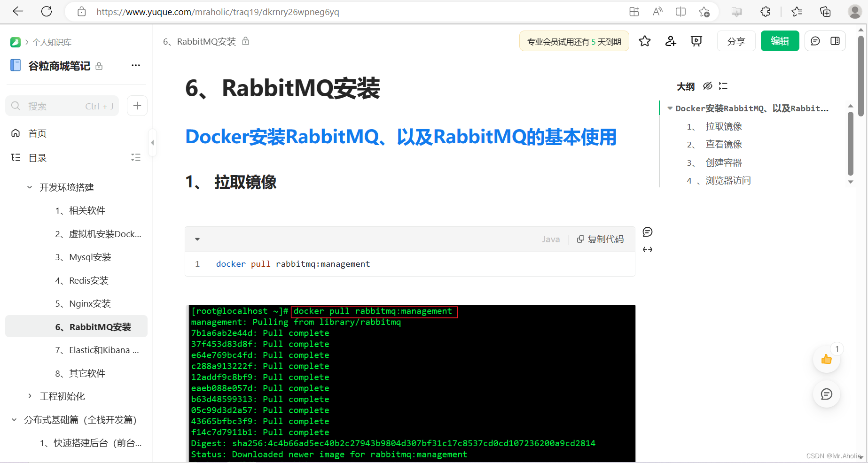Collapse the document sidebar with the arrow handle
This screenshot has height=463, width=868.
152,143
